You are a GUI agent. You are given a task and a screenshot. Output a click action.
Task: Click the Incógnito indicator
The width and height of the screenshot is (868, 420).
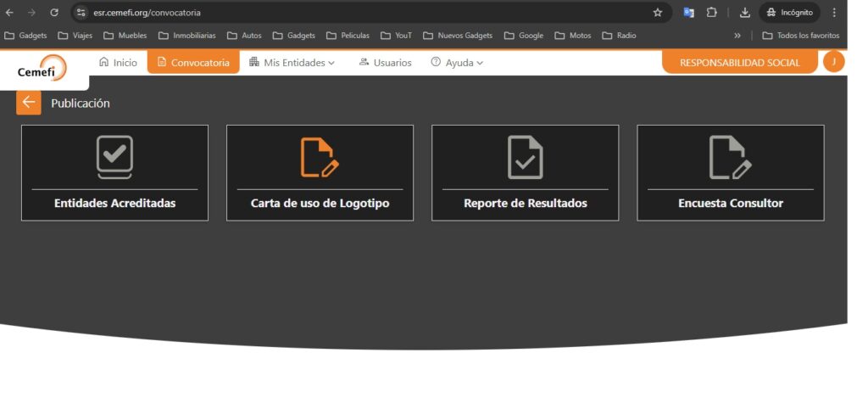[789, 12]
